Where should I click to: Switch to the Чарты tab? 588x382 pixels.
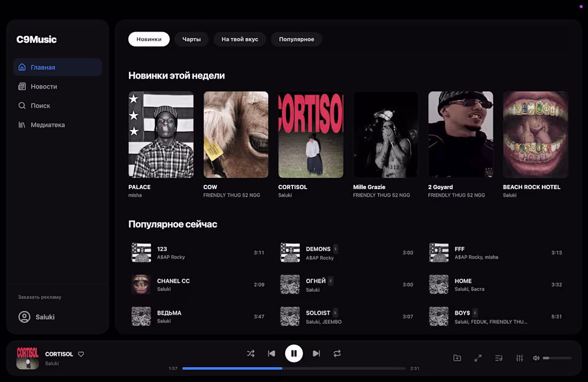(x=191, y=39)
